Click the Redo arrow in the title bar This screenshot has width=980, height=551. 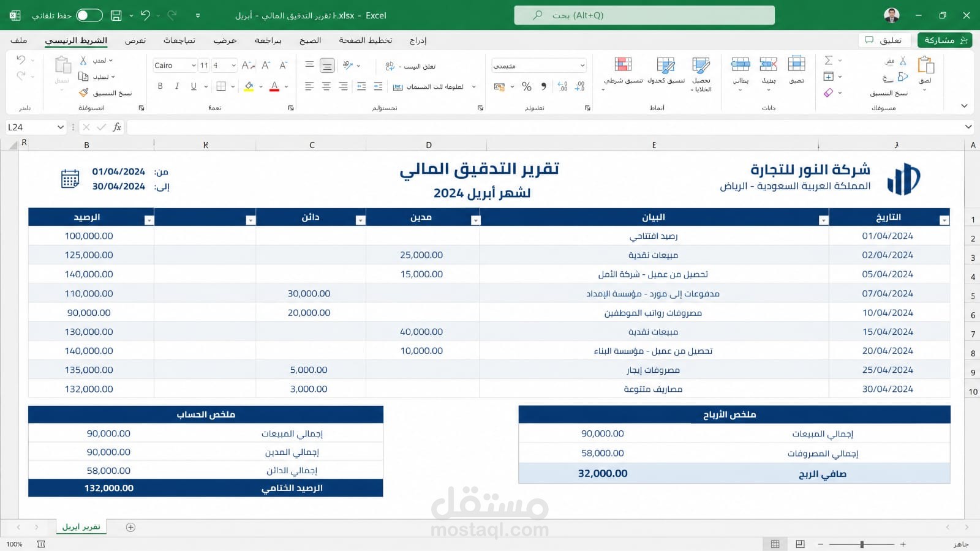click(x=172, y=15)
